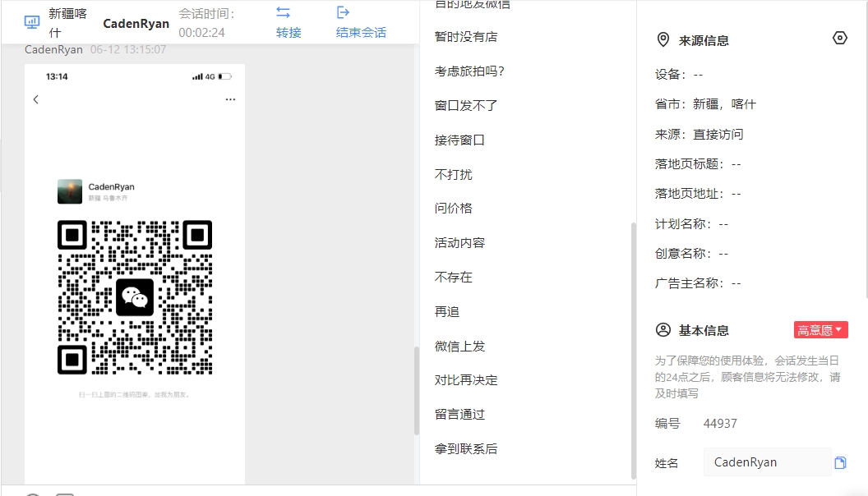Viewport: 868px width, 496px height.
Task: Click CadenRyan name in chat header
Action: (x=136, y=24)
